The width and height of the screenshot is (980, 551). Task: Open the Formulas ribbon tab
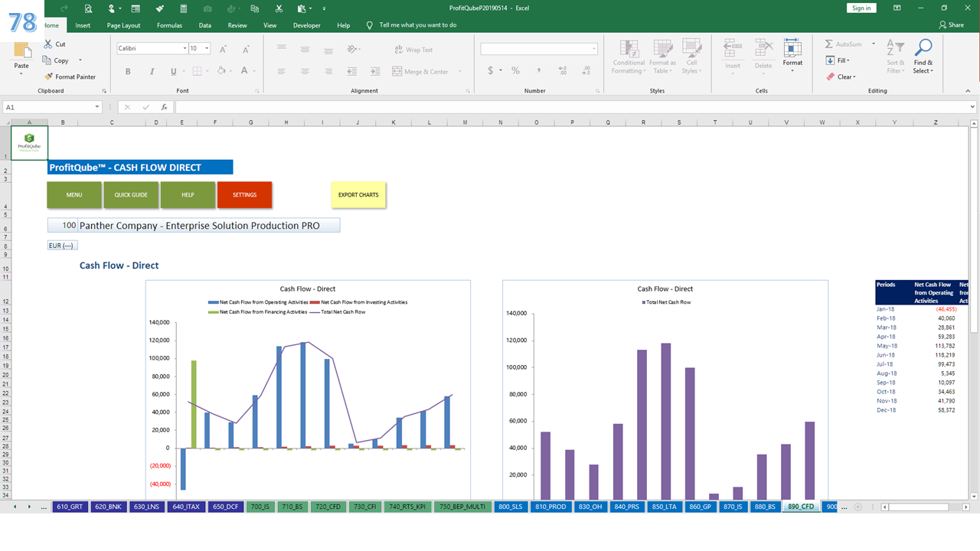click(169, 25)
